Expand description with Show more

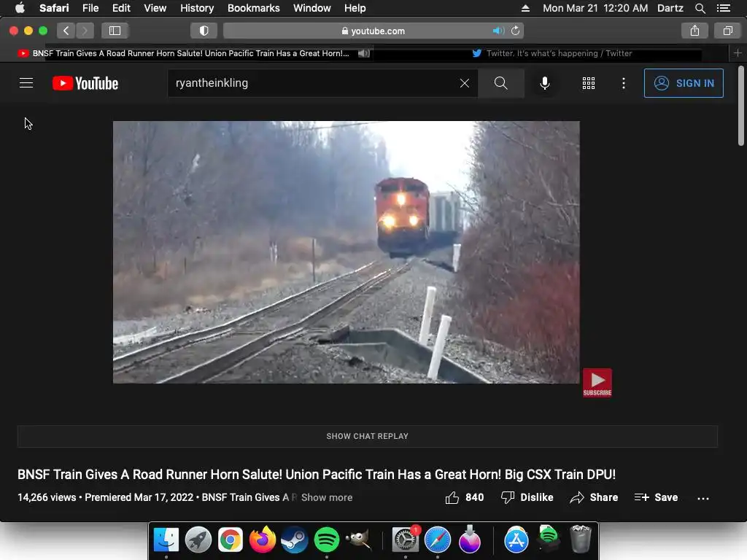coord(327,497)
